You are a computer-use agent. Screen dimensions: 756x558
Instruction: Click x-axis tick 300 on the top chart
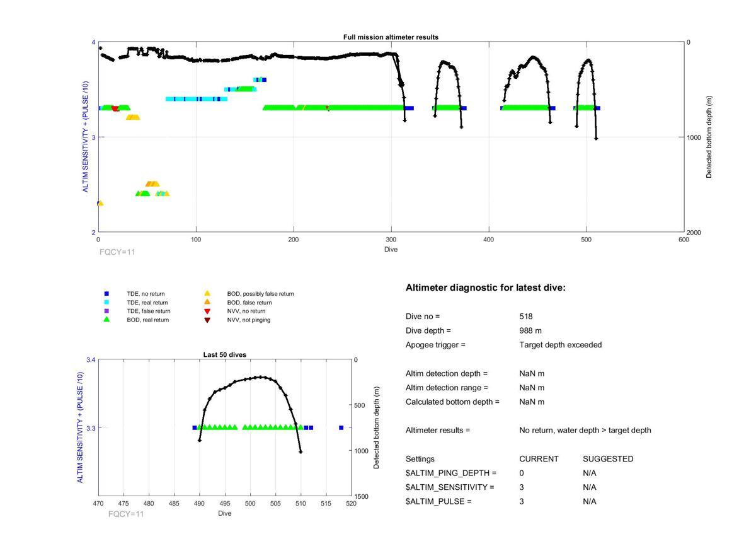click(391, 240)
